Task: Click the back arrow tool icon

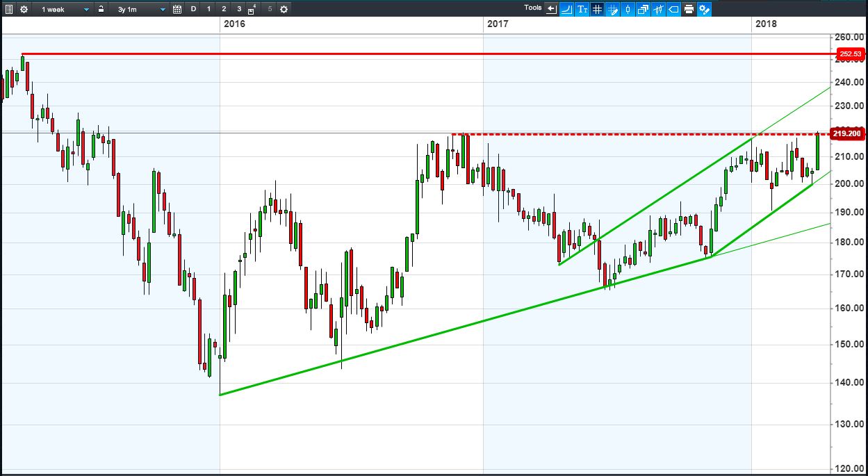Action: tap(552, 9)
